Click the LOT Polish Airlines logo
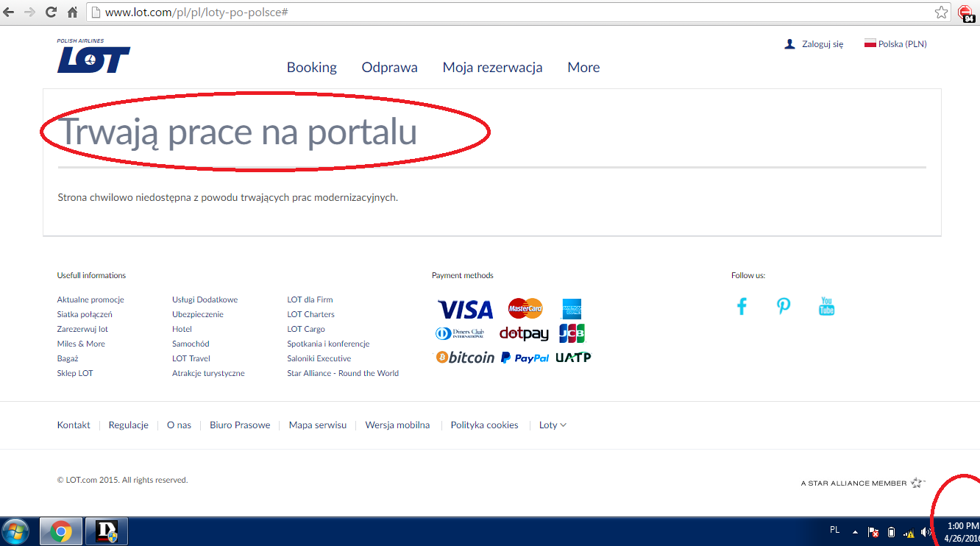The height and width of the screenshot is (546, 980). click(x=93, y=56)
